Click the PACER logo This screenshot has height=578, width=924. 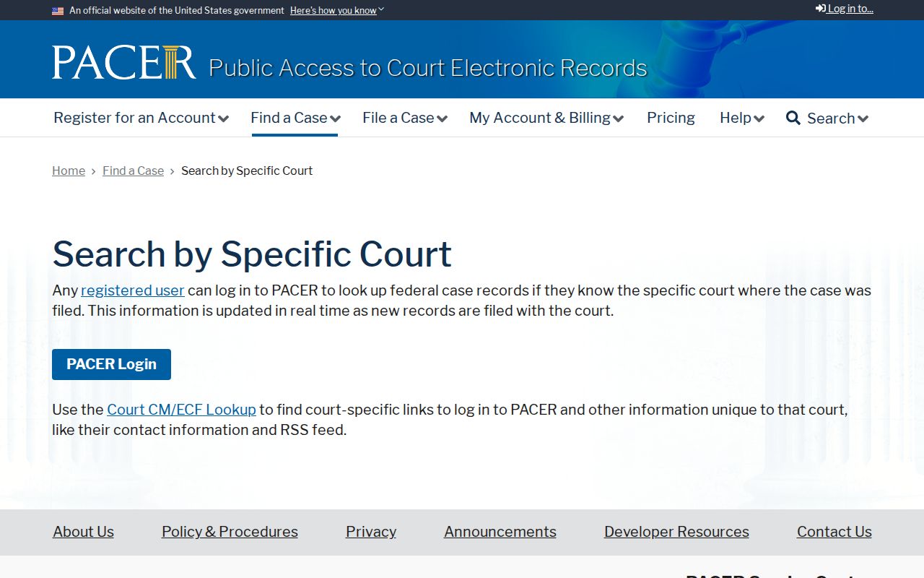123,62
